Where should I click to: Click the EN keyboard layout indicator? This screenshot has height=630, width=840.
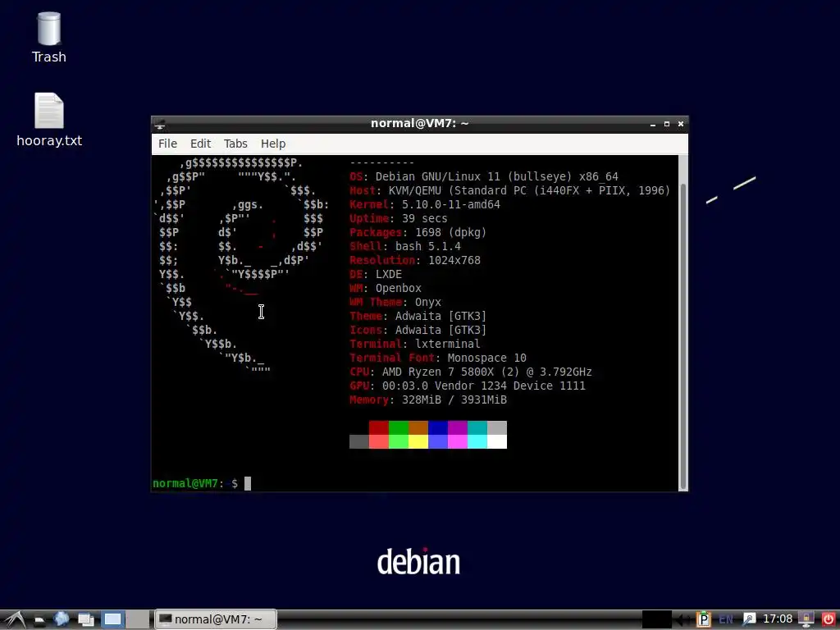tap(726, 620)
